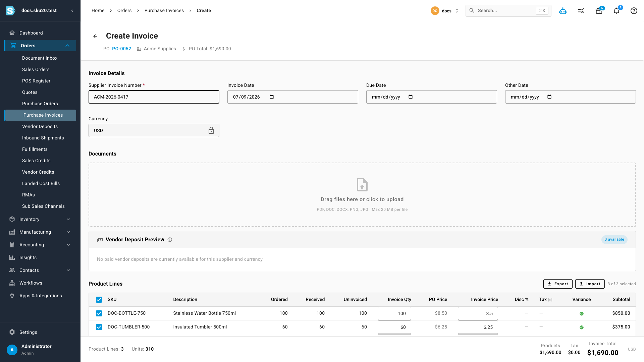Click the file upload icon in Documents
Image resolution: width=644 pixels, height=362 pixels.
(x=362, y=185)
